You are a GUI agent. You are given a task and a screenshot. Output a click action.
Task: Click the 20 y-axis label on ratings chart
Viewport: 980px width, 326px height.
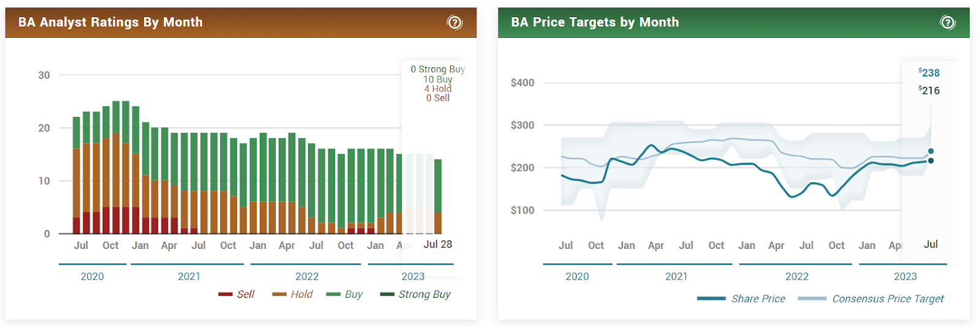[44, 128]
